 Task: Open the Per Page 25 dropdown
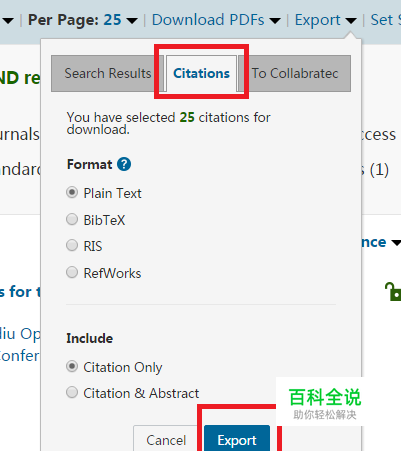[83, 20]
